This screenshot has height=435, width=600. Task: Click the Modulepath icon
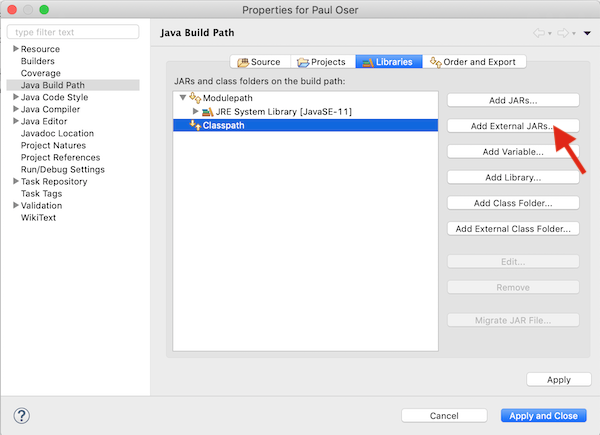pyautogui.click(x=195, y=98)
